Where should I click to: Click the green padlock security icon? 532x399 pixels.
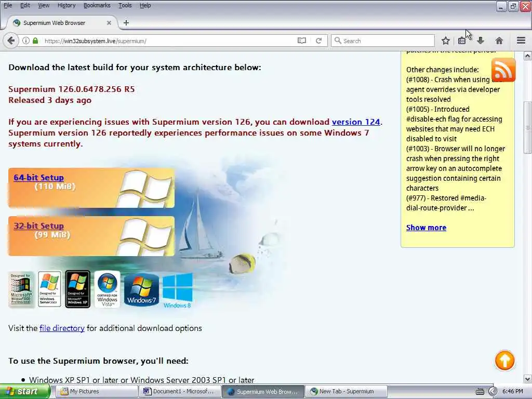pos(35,41)
